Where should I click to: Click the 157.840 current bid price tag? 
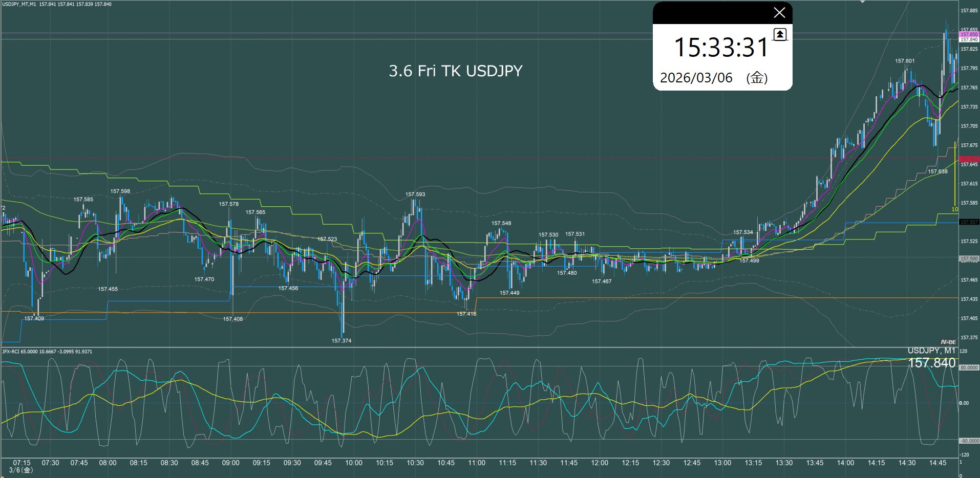pyautogui.click(x=969, y=39)
